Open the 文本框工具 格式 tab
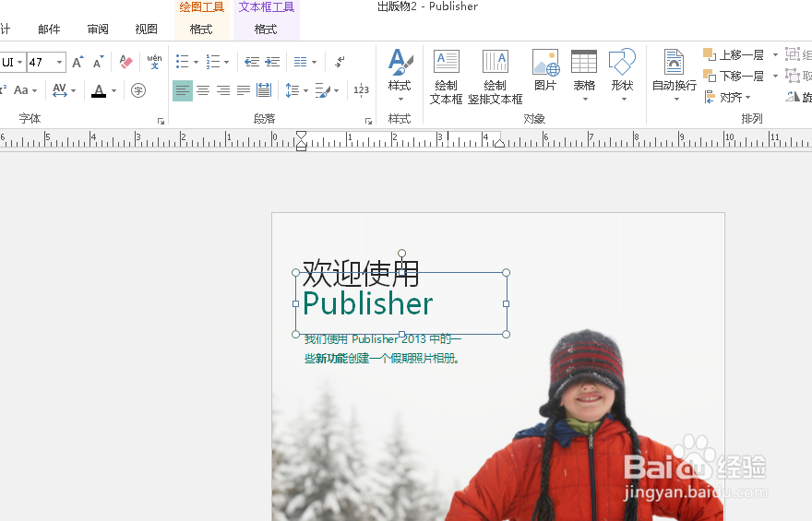The width and height of the screenshot is (812, 521). coord(266,30)
